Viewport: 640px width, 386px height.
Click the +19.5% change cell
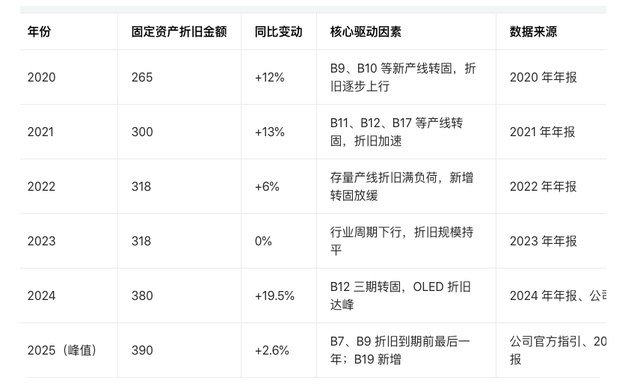[274, 295]
